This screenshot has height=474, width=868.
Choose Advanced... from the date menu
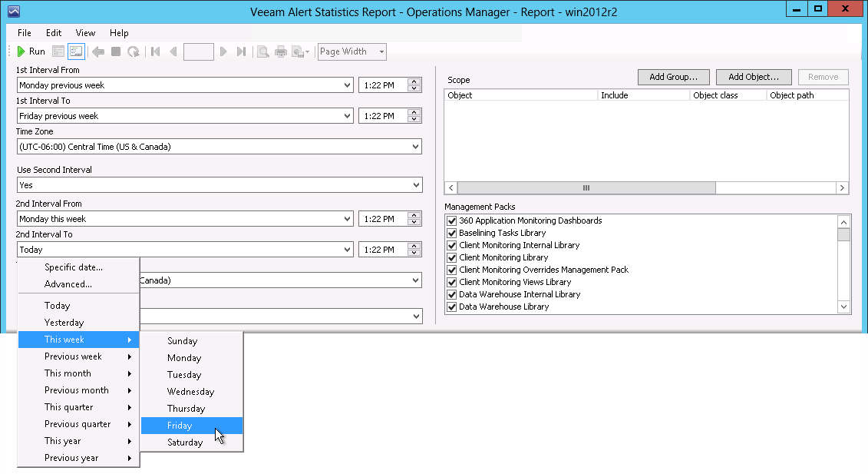tap(78, 284)
